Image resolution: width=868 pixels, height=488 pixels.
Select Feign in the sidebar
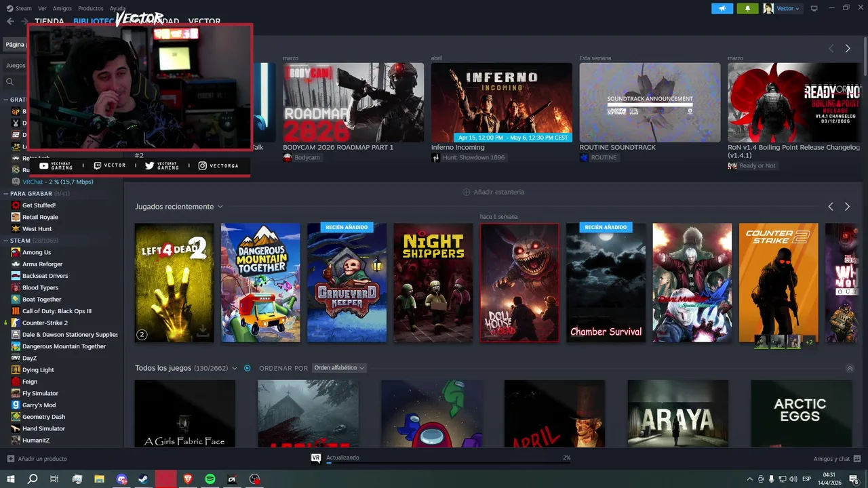pyautogui.click(x=30, y=382)
